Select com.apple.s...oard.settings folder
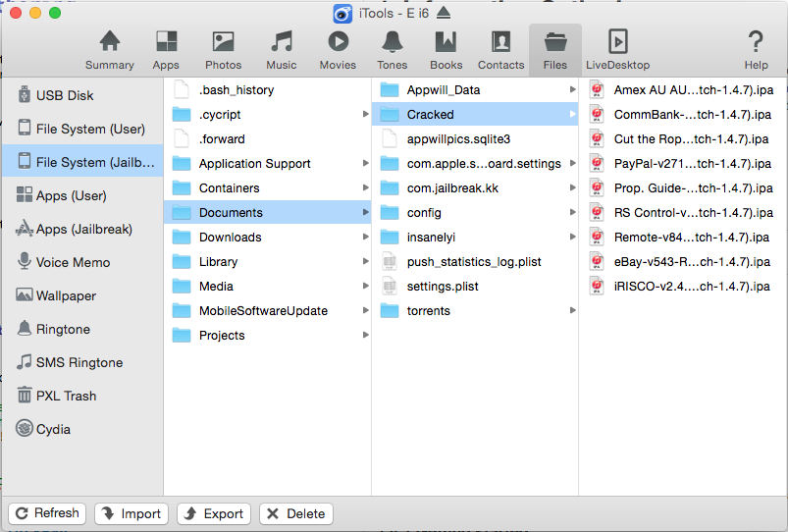Screen dimensions: 788x532 [x=475, y=163]
